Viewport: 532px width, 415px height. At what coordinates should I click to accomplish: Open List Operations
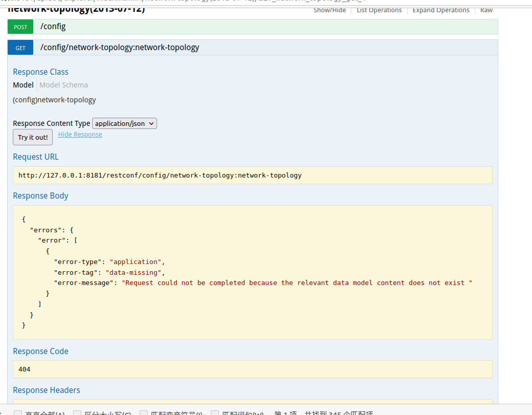point(379,10)
